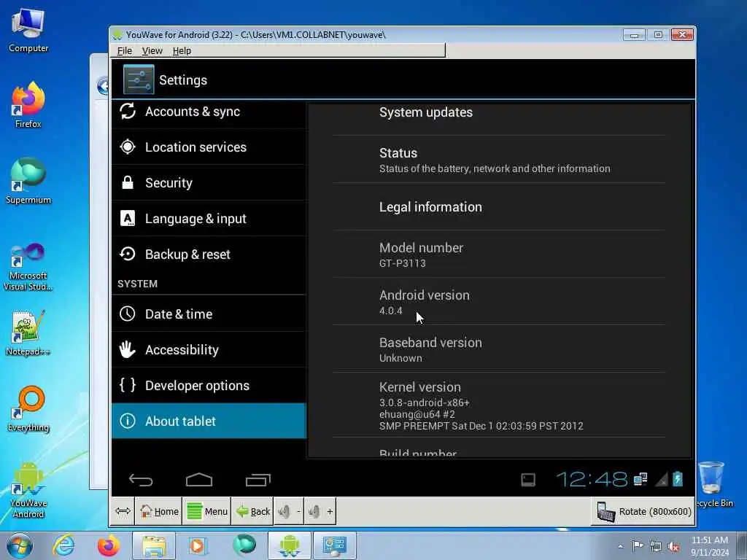Tap Android back navigation arrow
The width and height of the screenshot is (747, 560).
point(141,480)
